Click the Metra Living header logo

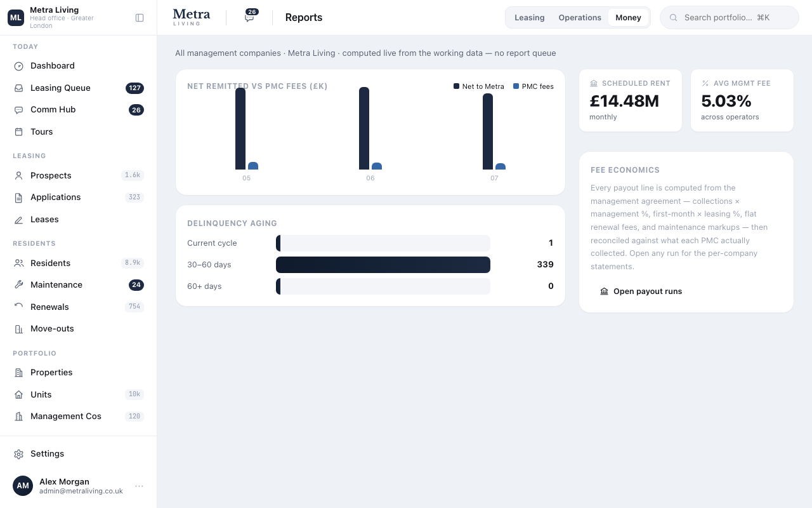click(x=191, y=17)
